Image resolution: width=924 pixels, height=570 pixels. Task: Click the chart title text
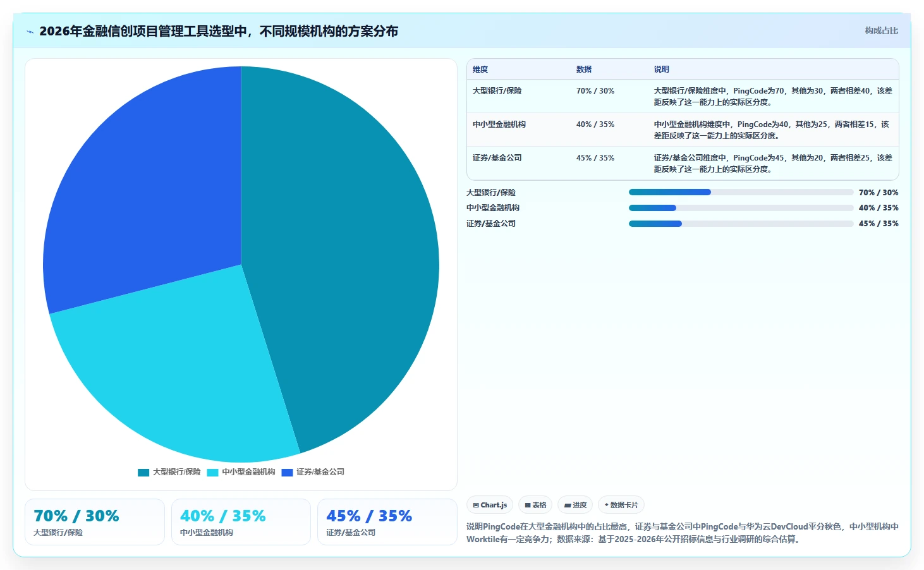pos(219,31)
